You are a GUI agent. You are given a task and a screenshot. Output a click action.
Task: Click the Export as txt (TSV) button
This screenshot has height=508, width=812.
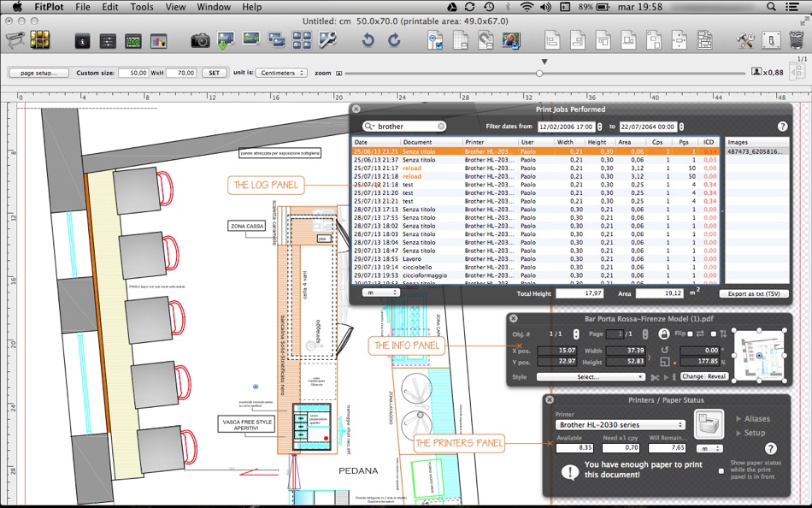(754, 293)
